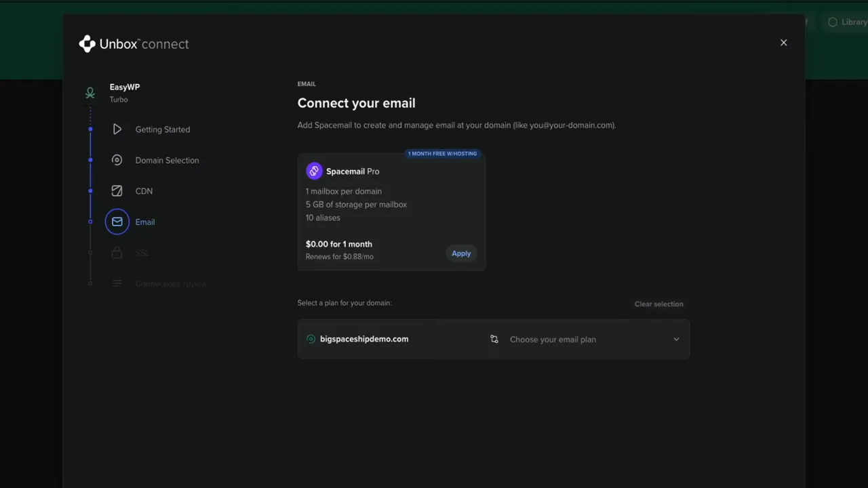Click '10 aliases' feature line

click(x=323, y=218)
